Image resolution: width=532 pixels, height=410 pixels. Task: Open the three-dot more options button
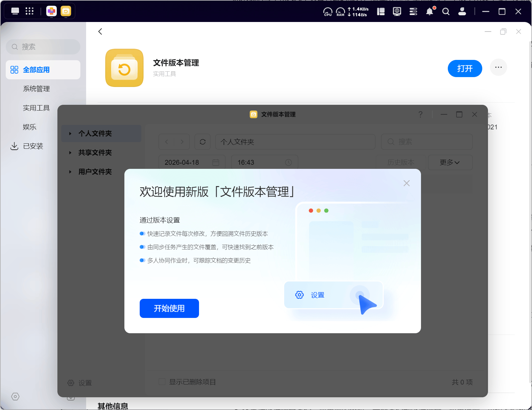498,68
